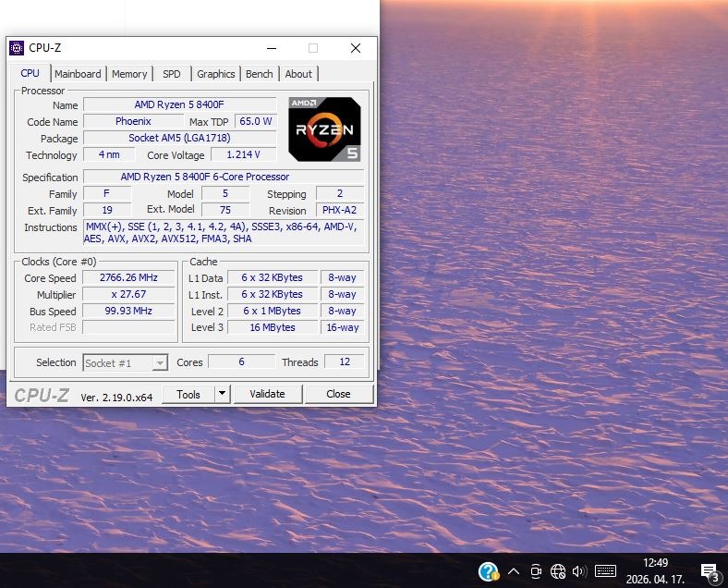Open the notification center icon
This screenshot has width=728, height=588.
point(710,572)
